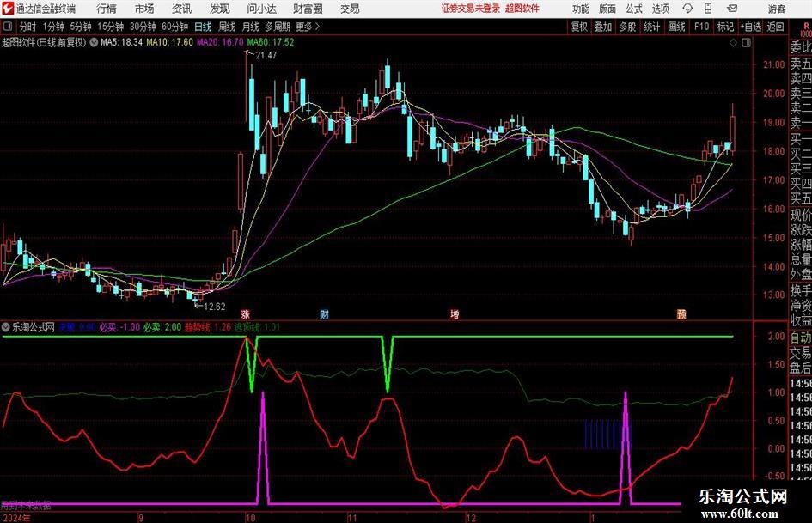Click the 预 event marker below chart
812x523 pixels.
[681, 313]
